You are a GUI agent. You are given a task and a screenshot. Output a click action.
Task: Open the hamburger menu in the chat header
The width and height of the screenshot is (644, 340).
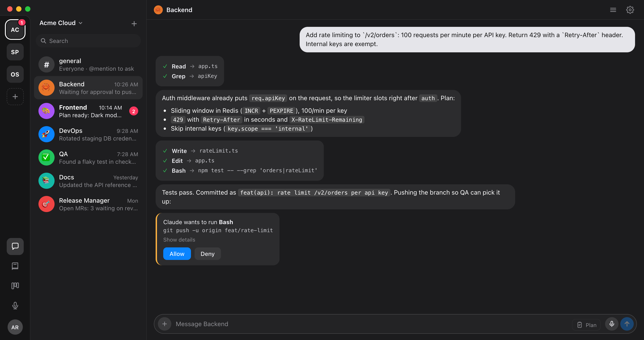613,10
